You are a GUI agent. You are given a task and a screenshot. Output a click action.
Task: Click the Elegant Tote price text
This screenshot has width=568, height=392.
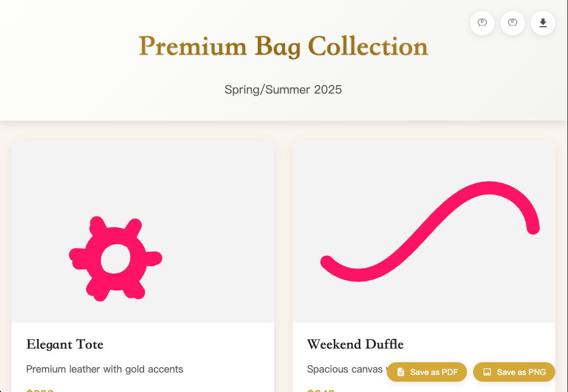tap(40, 390)
